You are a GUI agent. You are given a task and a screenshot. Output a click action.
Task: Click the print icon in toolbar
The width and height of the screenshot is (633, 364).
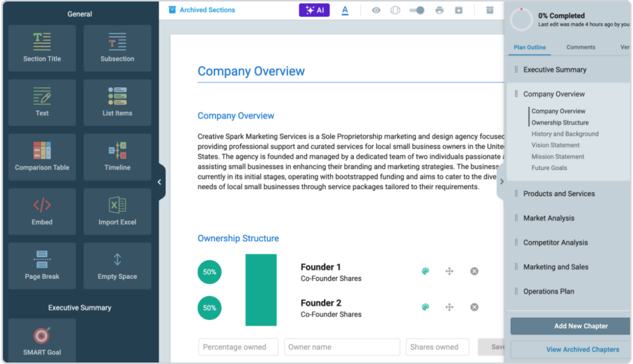coord(440,11)
